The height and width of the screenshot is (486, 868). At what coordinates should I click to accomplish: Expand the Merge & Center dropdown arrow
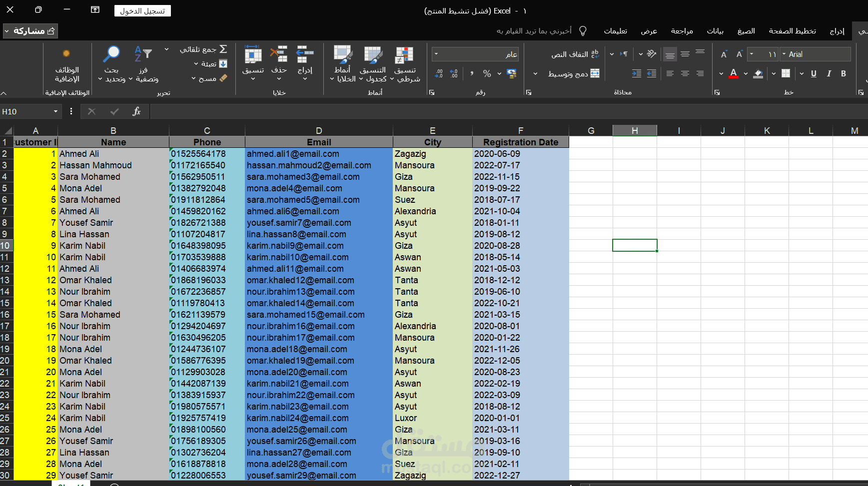[x=535, y=73]
